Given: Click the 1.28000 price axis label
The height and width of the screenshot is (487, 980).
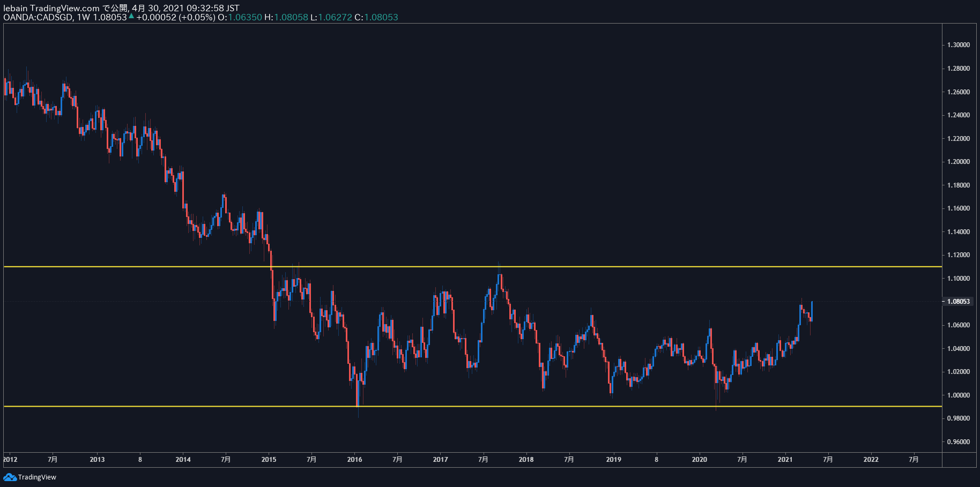Looking at the screenshot, I should (x=959, y=69).
